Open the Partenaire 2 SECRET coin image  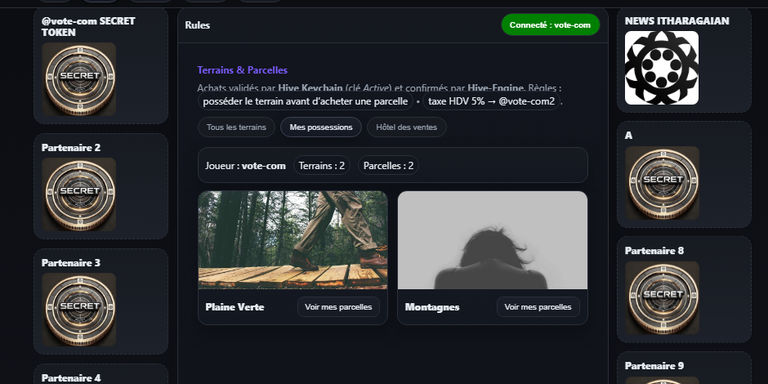(79, 194)
